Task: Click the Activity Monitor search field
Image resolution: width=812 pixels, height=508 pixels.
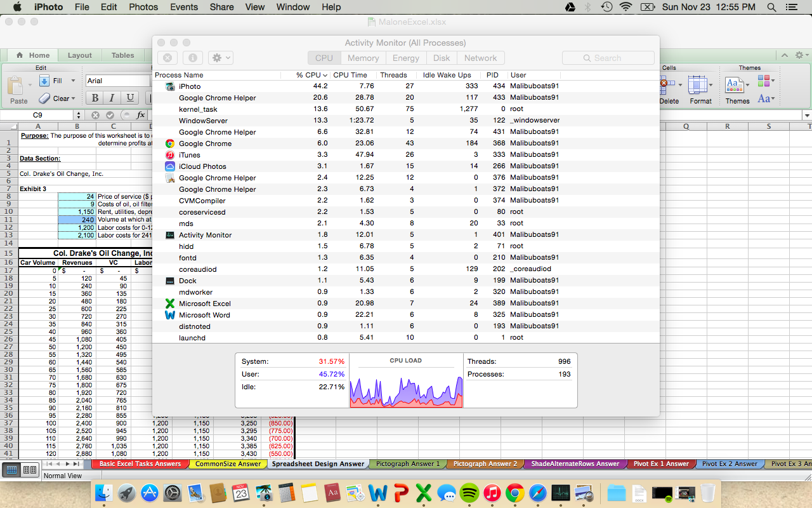Action: [x=608, y=58]
